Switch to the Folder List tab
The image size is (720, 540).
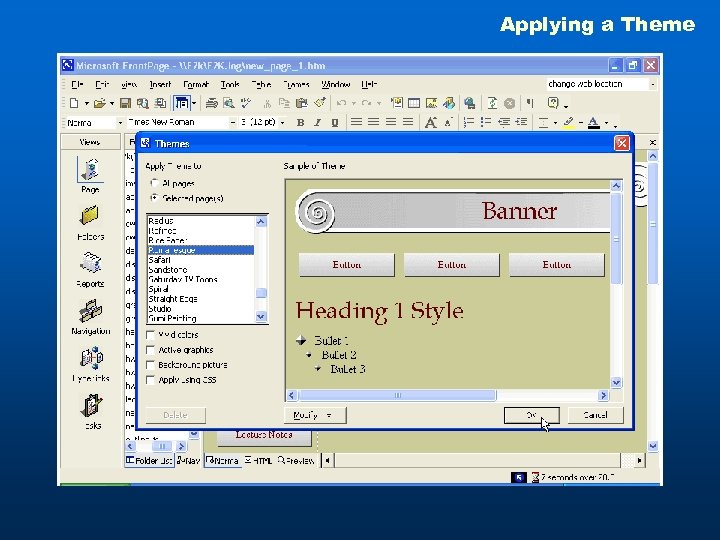pyautogui.click(x=149, y=460)
